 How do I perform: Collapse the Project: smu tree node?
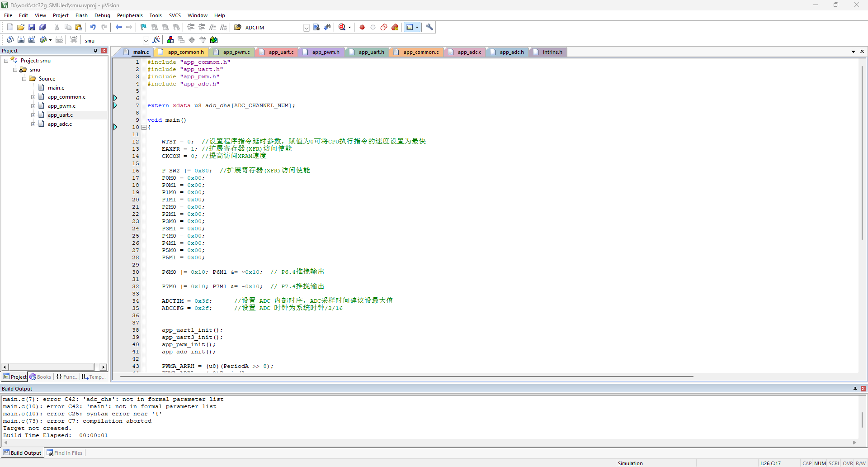pyautogui.click(x=6, y=61)
